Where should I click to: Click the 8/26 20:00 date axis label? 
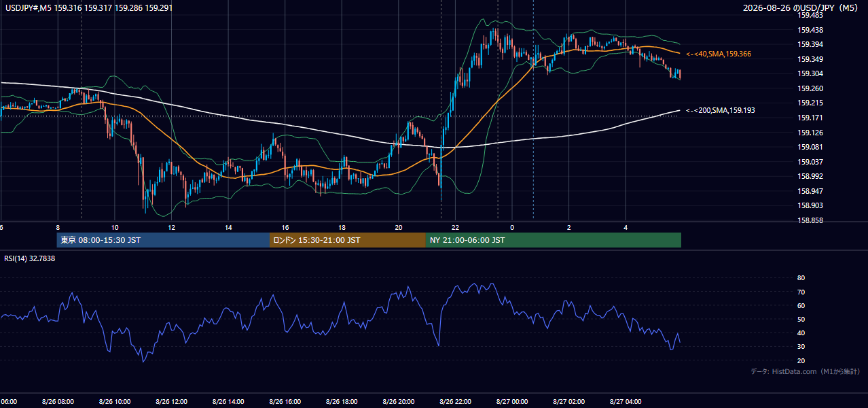point(399,401)
